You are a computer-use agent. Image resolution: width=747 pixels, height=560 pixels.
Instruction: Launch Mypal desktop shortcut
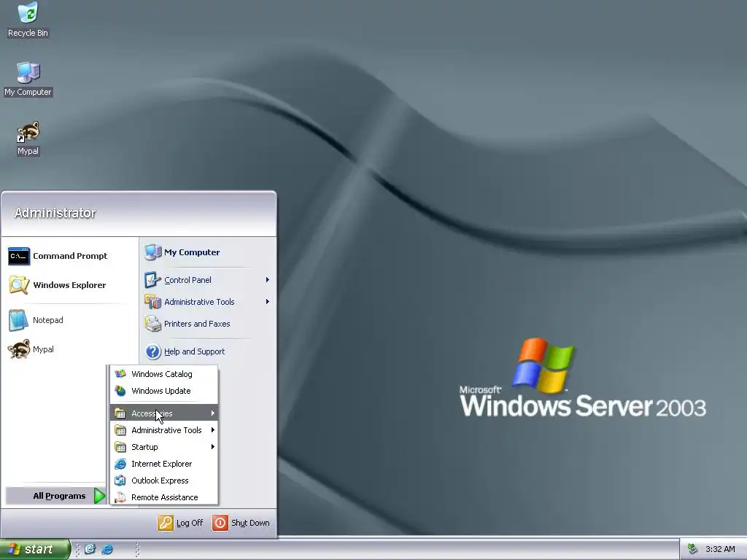click(28, 138)
